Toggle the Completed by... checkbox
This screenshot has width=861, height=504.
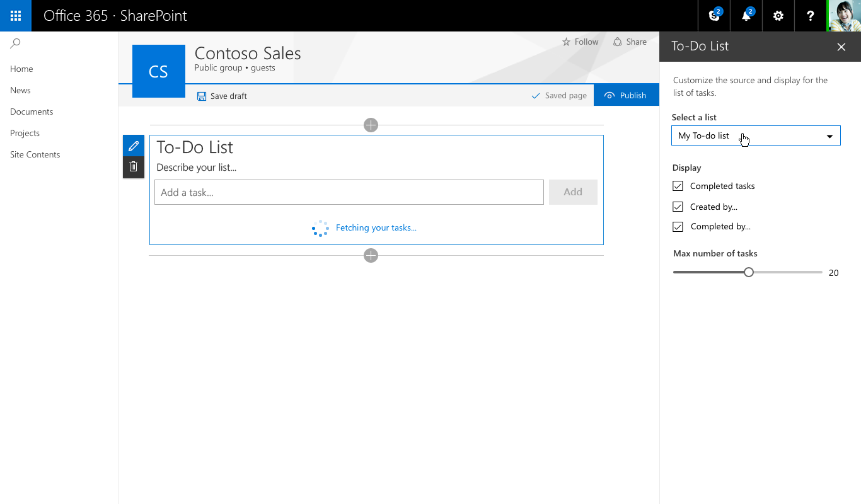(678, 227)
